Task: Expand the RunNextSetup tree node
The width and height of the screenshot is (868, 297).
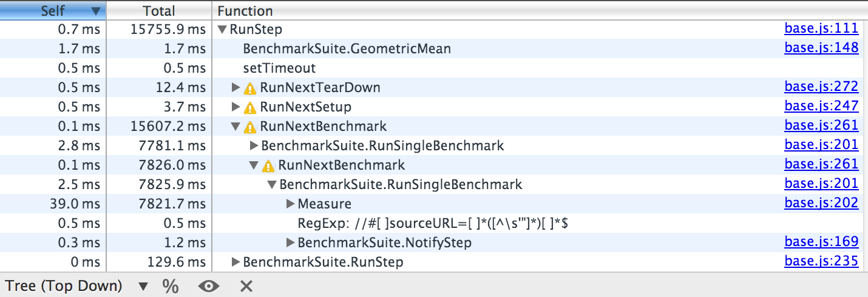Action: coord(236,107)
